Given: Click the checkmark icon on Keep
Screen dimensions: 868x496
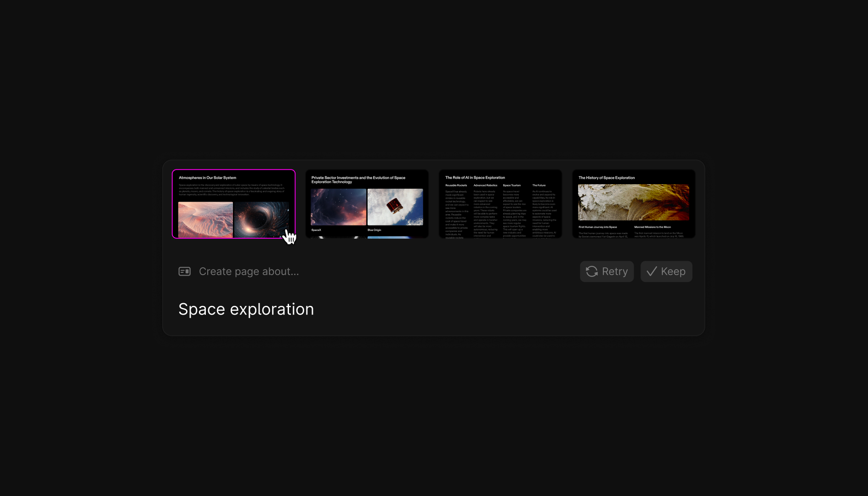Looking at the screenshot, I should 652,271.
